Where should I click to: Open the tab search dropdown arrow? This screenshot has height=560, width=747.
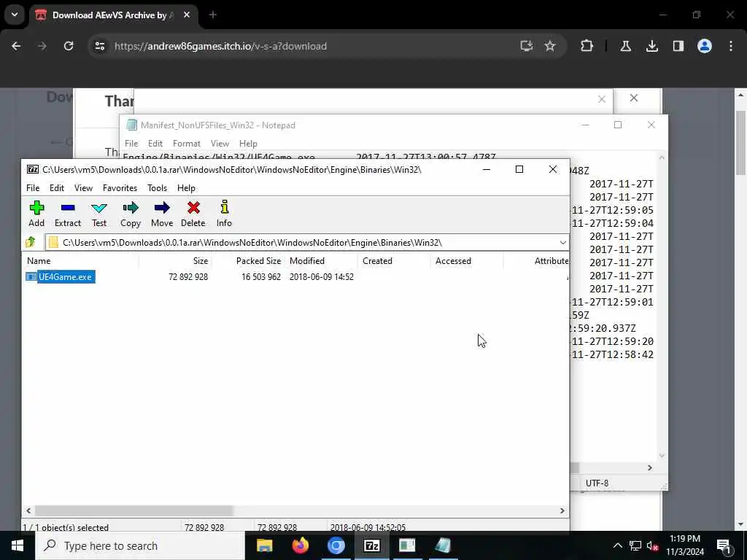click(x=15, y=15)
